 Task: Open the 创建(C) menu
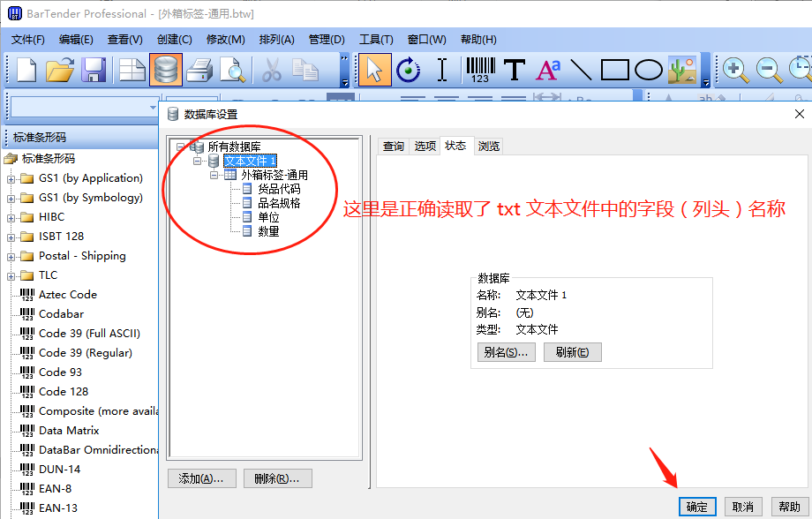[x=175, y=40]
